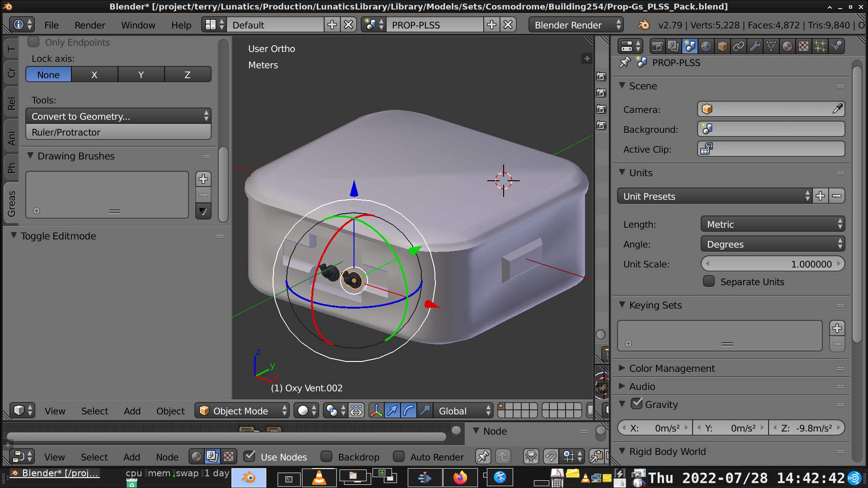
Task: Disable the Use Nodes checkbox
Action: [250, 456]
